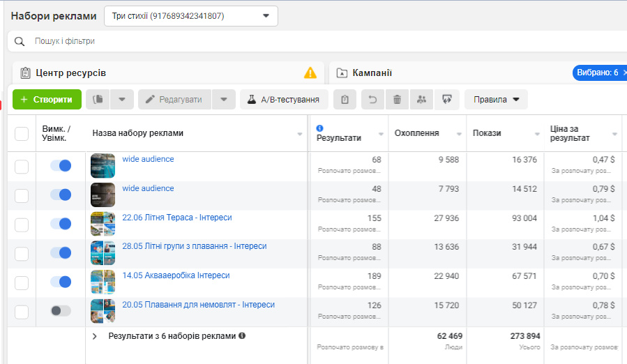
Task: Enable the 20.05 Плавання для немовлят toggle
Action: 61,311
